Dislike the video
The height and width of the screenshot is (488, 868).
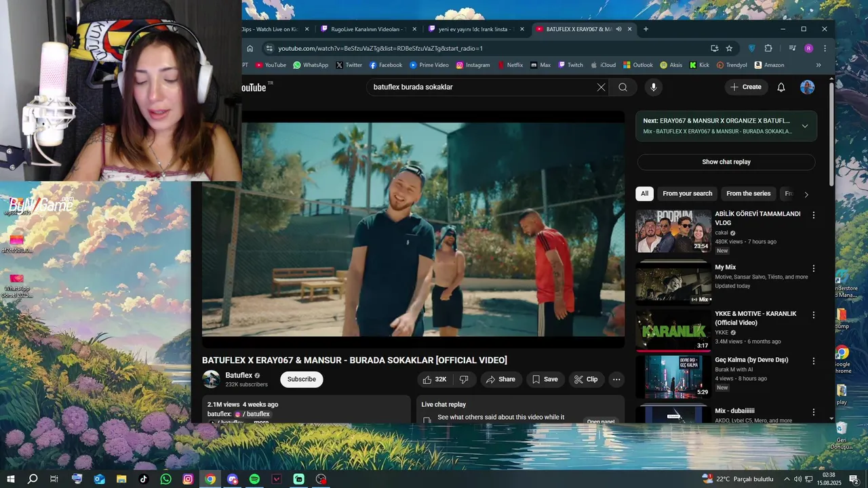[464, 380]
